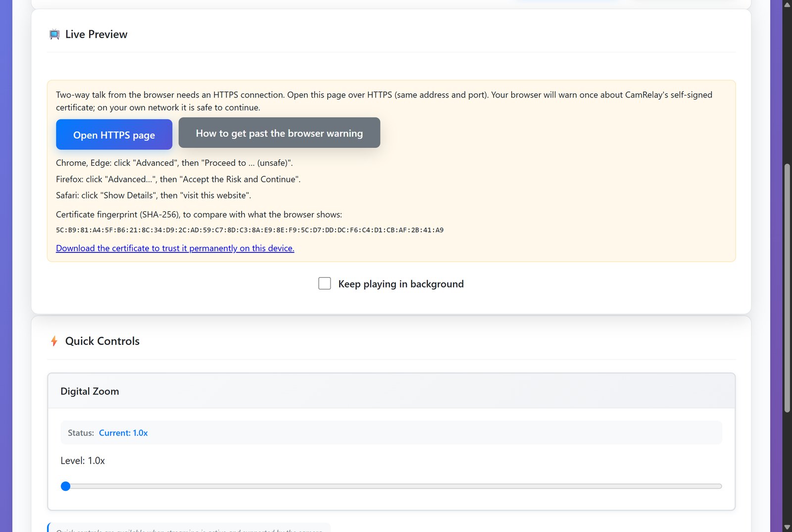This screenshot has height=532, width=792.
Task: Click the Live Preview heading
Action: pos(96,34)
